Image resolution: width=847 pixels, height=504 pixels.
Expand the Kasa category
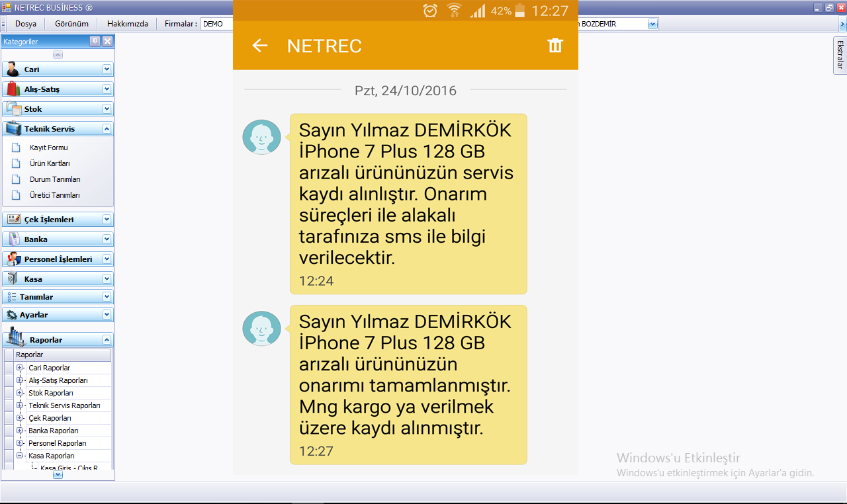107,279
